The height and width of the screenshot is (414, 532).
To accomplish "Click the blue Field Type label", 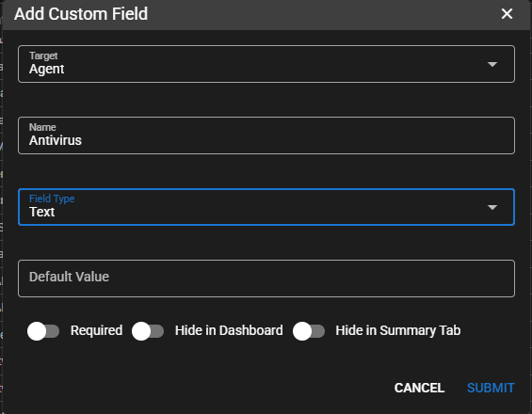I will click(x=52, y=199).
